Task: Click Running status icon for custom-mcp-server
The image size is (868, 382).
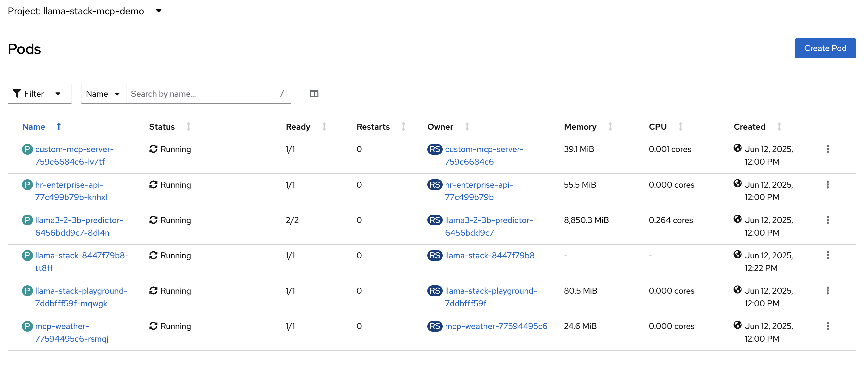Action: 153,149
